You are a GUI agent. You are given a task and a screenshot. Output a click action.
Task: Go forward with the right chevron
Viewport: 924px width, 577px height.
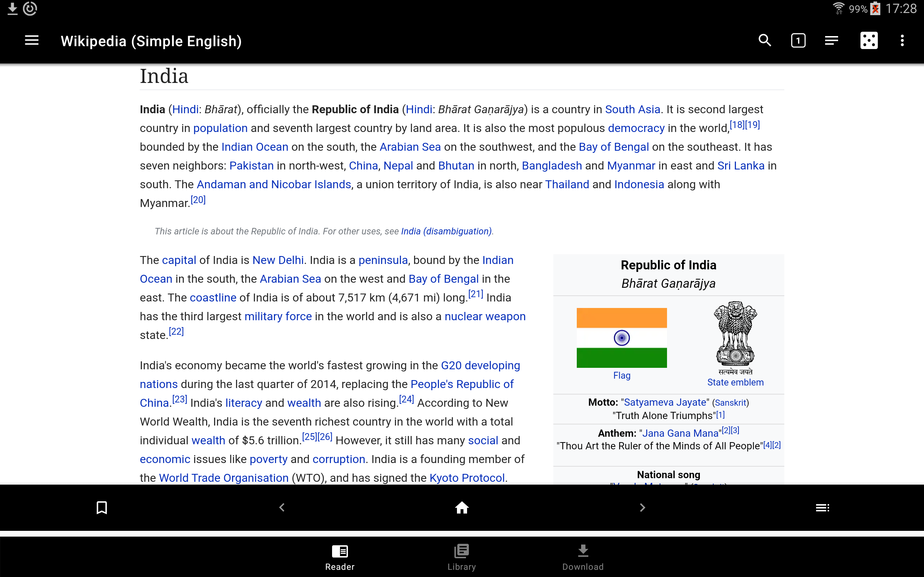642,507
